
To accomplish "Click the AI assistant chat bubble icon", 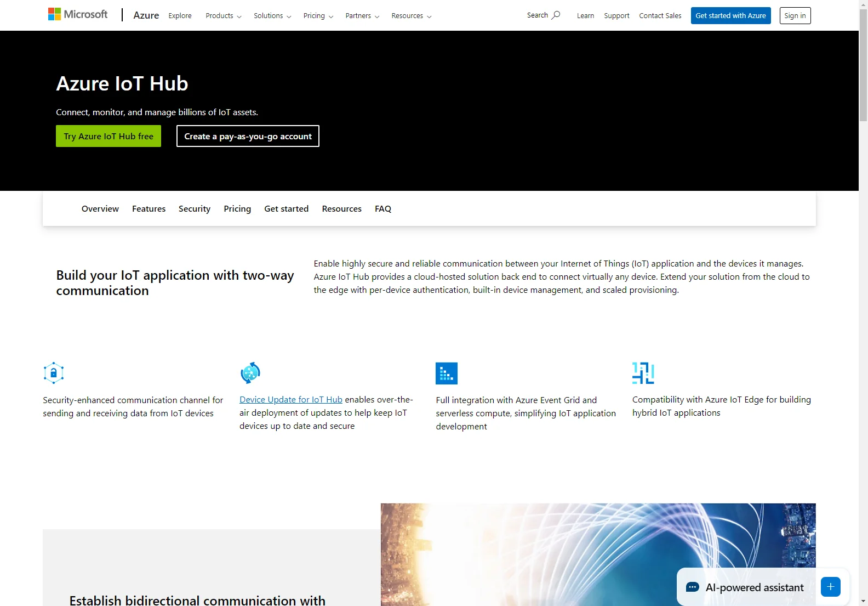I will pyautogui.click(x=693, y=587).
